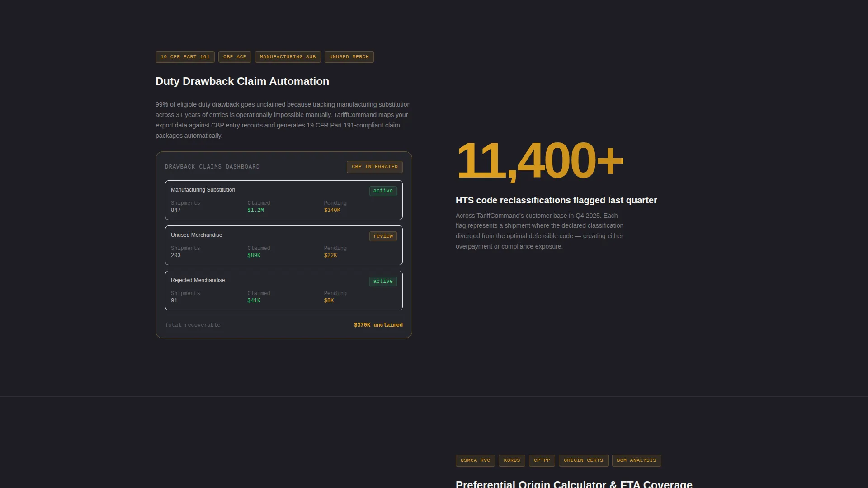Click the $8K pending value

[329, 300]
